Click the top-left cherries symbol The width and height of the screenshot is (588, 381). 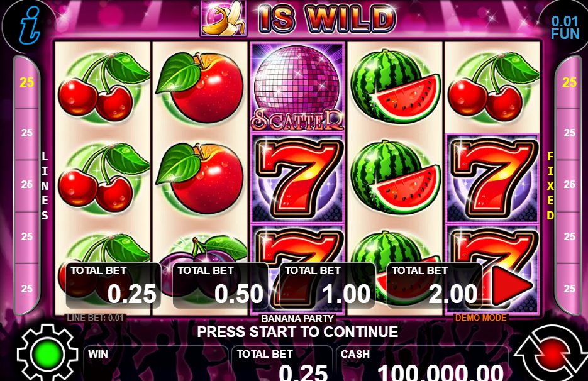pos(103,87)
